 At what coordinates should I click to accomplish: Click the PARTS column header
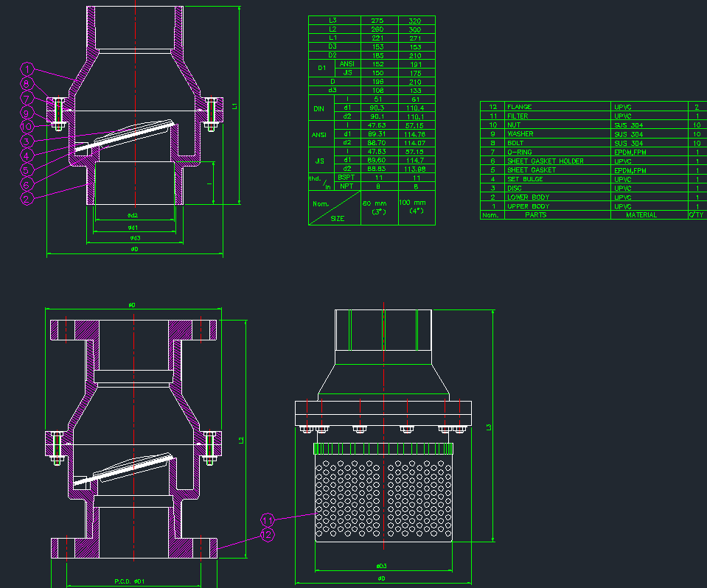(x=536, y=215)
